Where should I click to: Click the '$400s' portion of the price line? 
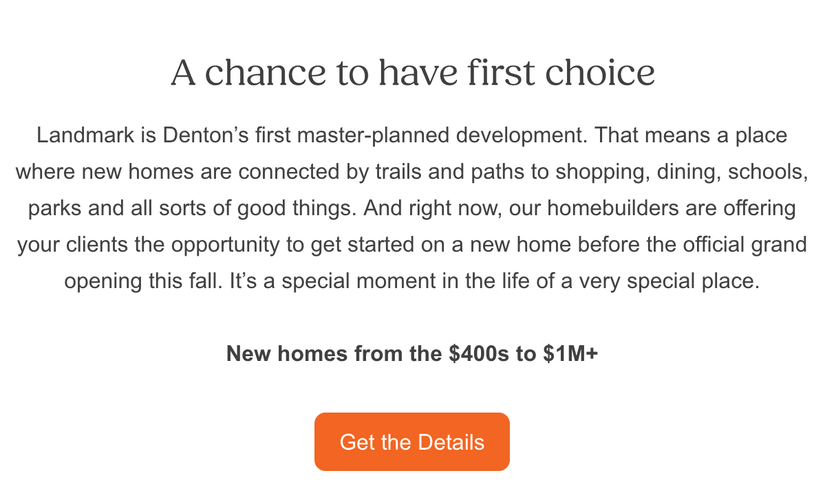482,353
